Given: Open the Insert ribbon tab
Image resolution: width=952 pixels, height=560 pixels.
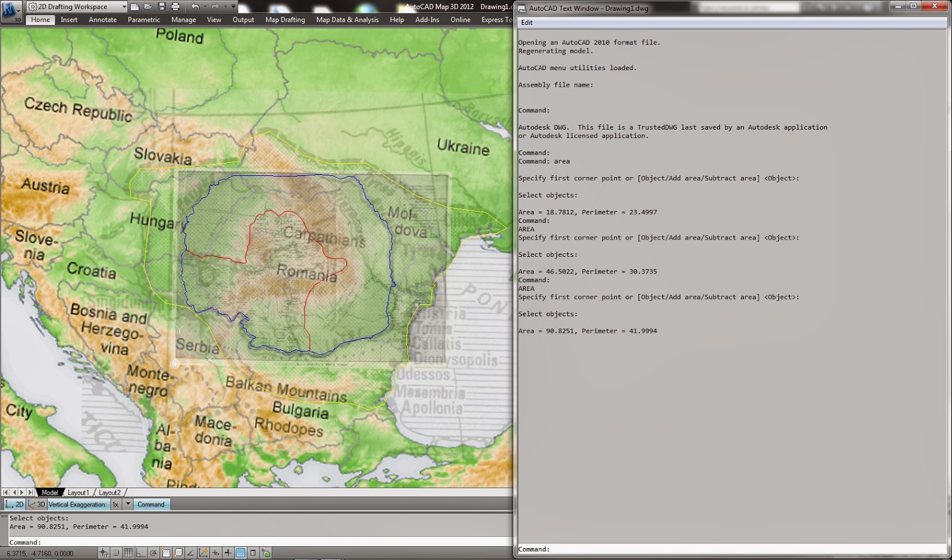Looking at the screenshot, I should coord(69,20).
